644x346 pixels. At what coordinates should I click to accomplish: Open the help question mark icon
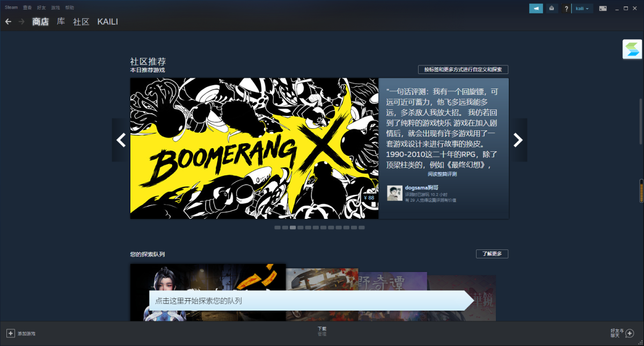[x=566, y=9]
